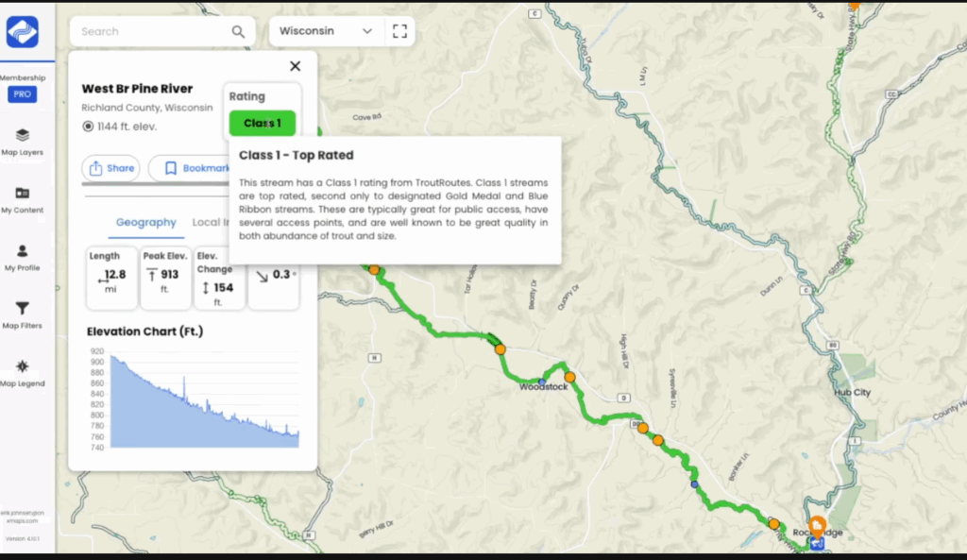Screen dimensions: 967x560
Task: Toggle fullscreen map view
Action: pos(399,31)
